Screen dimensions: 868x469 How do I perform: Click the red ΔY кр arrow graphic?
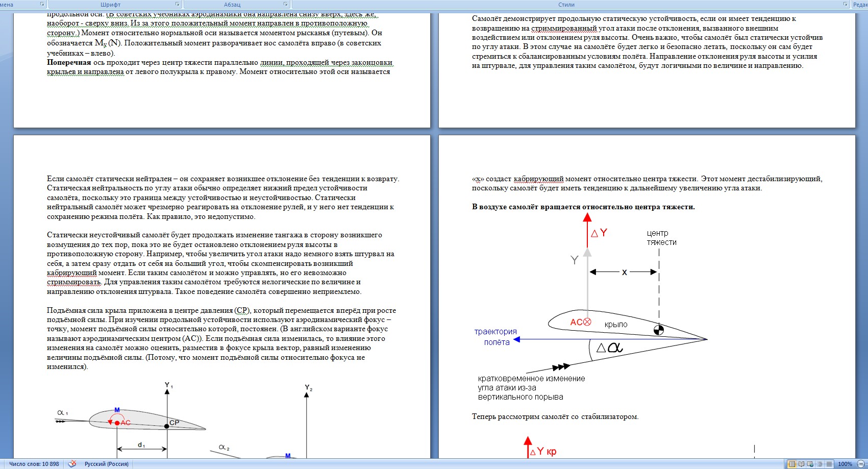[528, 447]
